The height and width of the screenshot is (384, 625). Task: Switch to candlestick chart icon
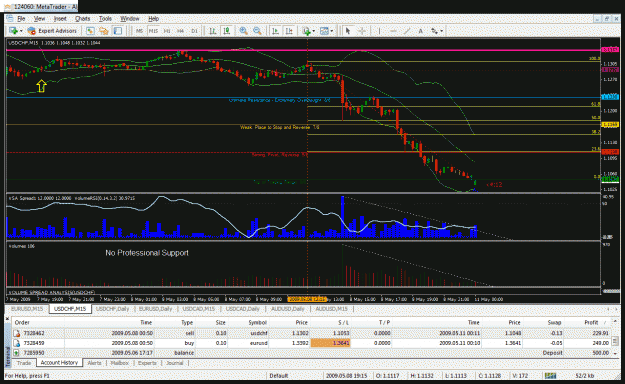pos(226,31)
